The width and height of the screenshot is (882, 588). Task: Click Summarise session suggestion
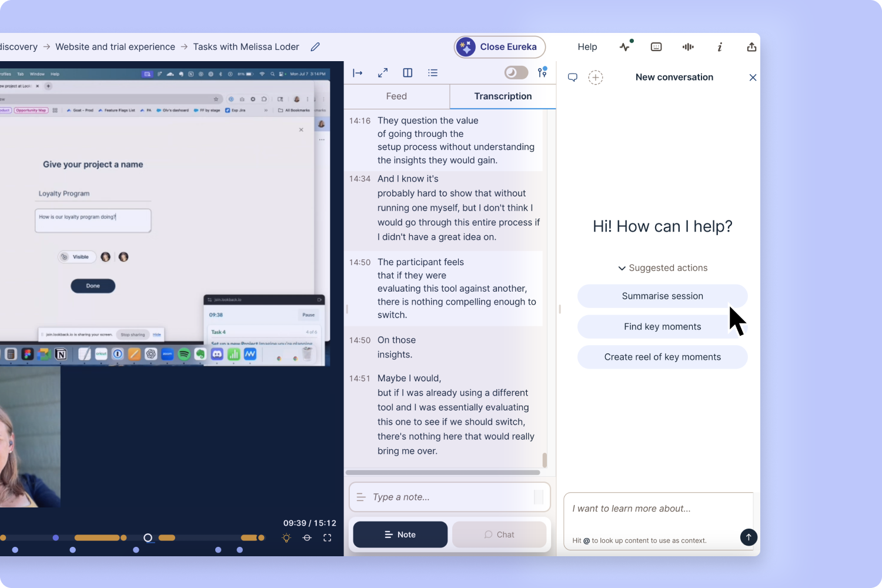[x=662, y=296]
